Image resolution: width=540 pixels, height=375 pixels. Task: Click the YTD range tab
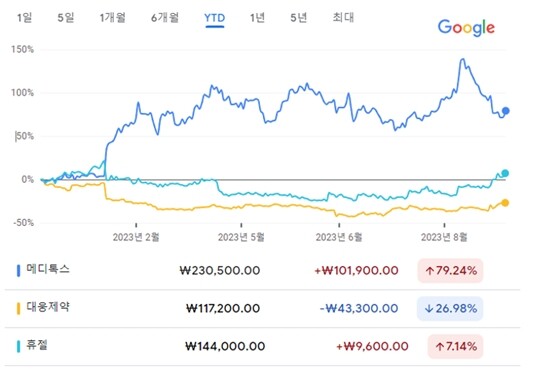[x=215, y=18]
